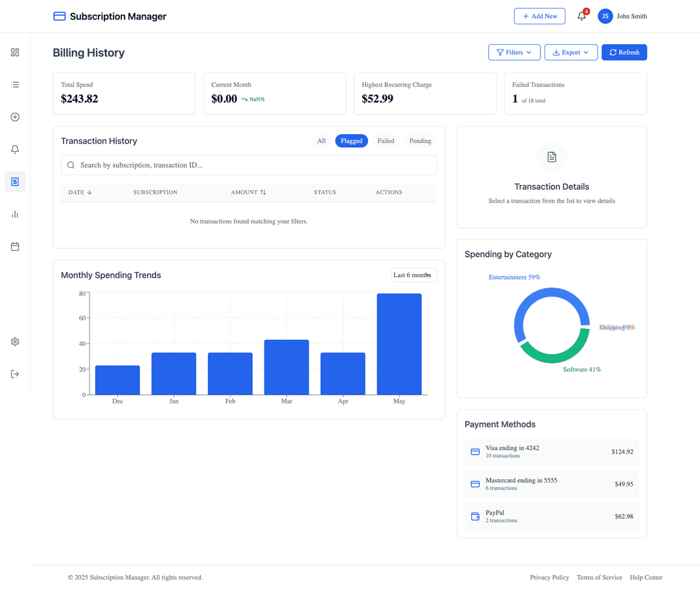The image size is (700, 590).
Task: Click the add-new plus circle icon in sidebar
Action: click(x=14, y=117)
